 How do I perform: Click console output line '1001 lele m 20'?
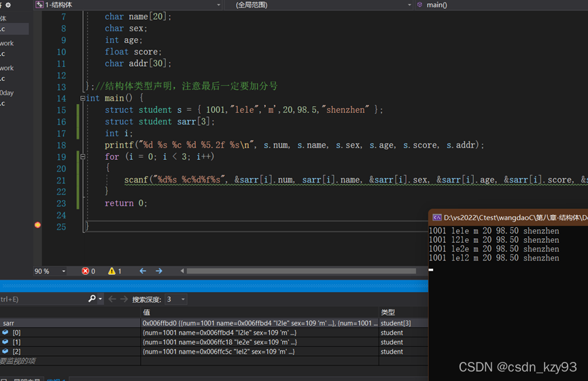[x=494, y=231]
